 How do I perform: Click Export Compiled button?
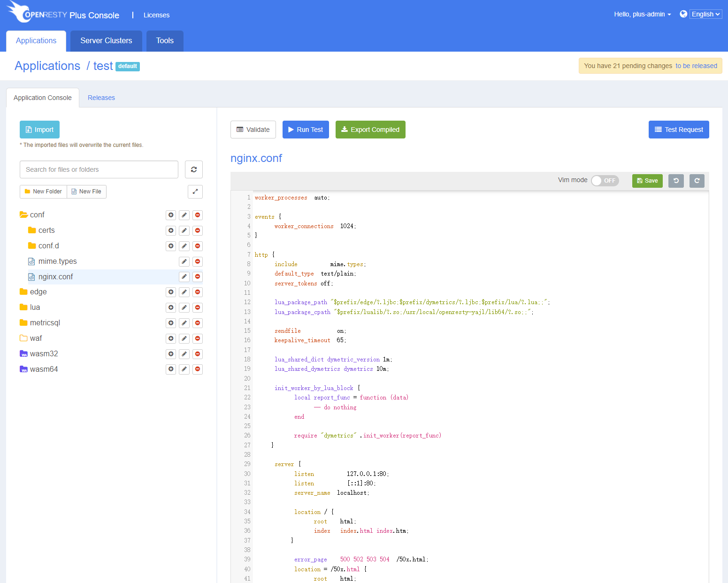pos(370,130)
